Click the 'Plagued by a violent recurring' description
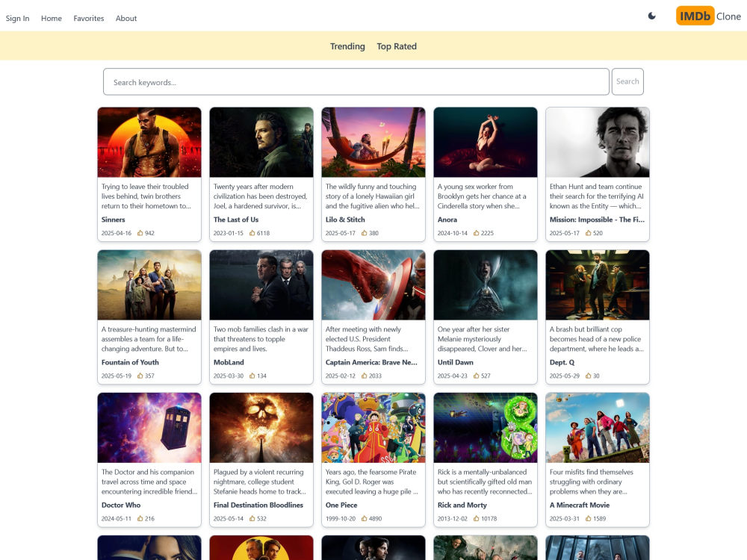The height and width of the screenshot is (560, 747). click(260, 482)
